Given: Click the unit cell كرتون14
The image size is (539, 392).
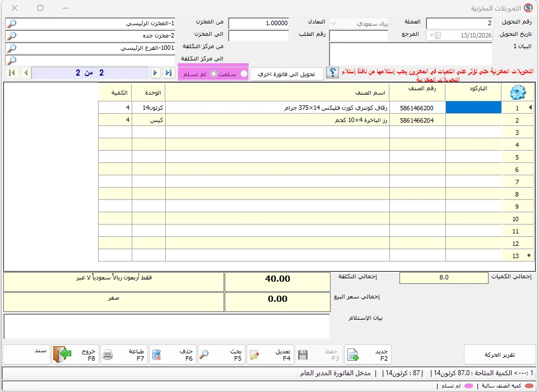Looking at the screenshot, I should [149, 108].
